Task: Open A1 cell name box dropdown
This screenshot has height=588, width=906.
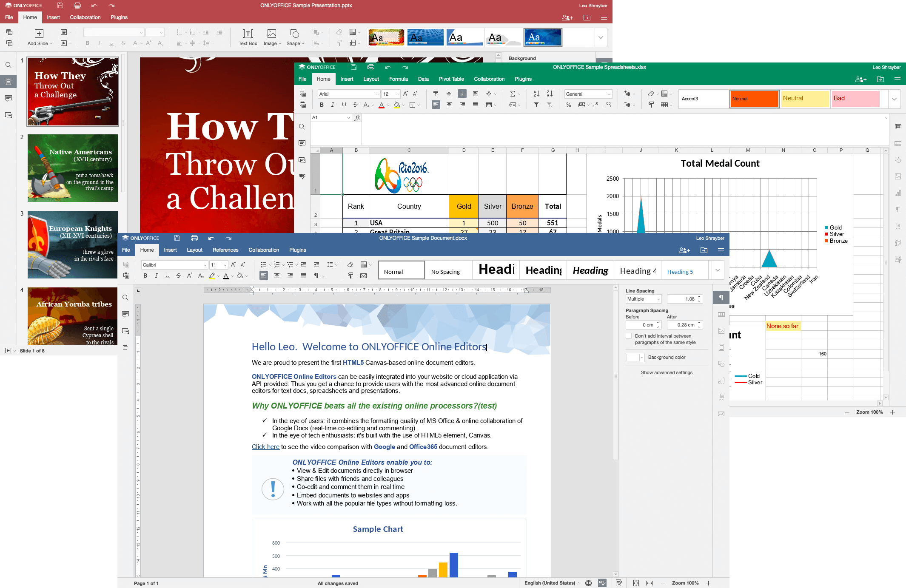Action: 348,118
